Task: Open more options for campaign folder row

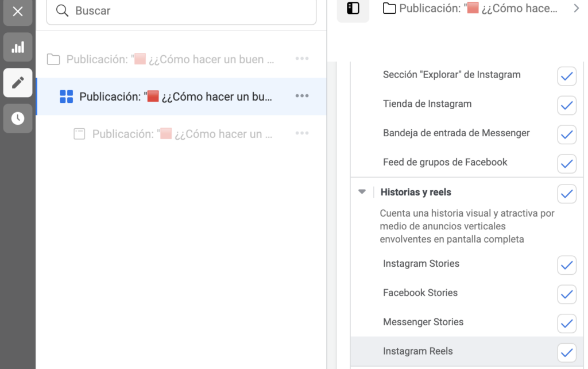Action: pyautogui.click(x=302, y=59)
